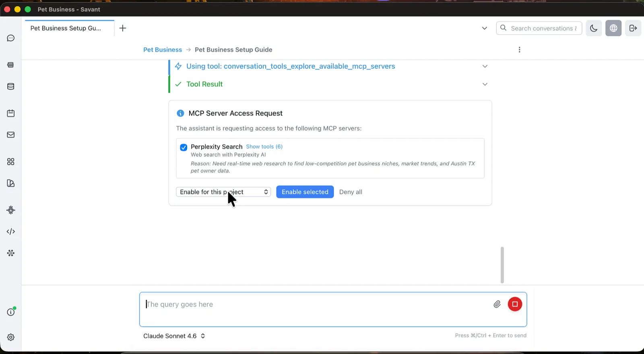Click the blue info icon beside MCP Server Access Request
Screen dimensions: 644x354
point(180,113)
